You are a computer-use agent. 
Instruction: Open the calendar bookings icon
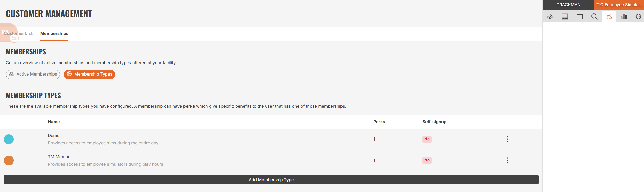[580, 17]
